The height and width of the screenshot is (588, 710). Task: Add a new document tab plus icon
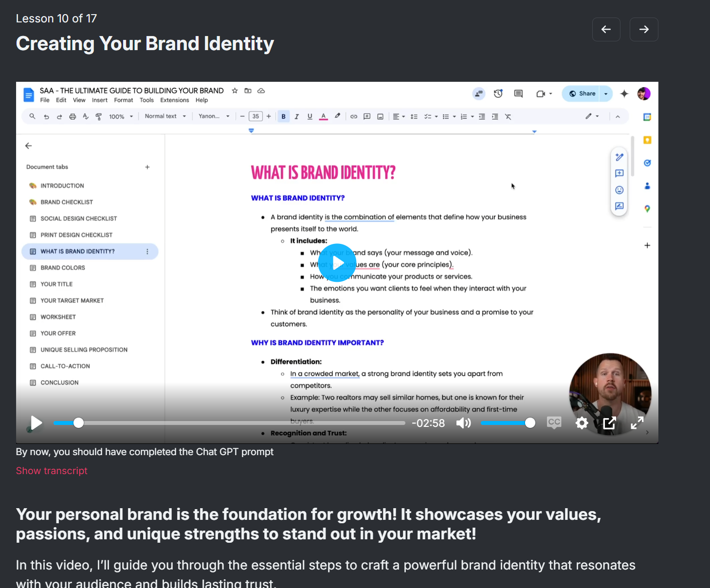147,167
